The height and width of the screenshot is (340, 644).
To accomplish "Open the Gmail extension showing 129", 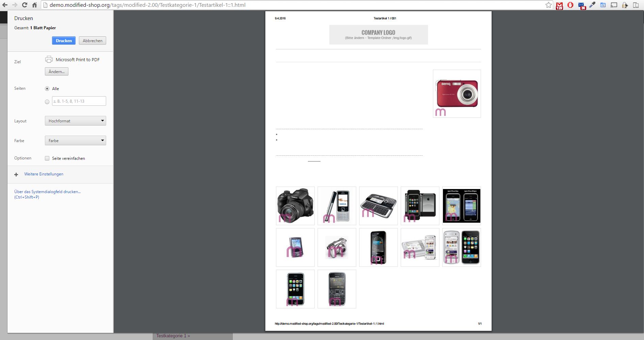I will [x=559, y=5].
